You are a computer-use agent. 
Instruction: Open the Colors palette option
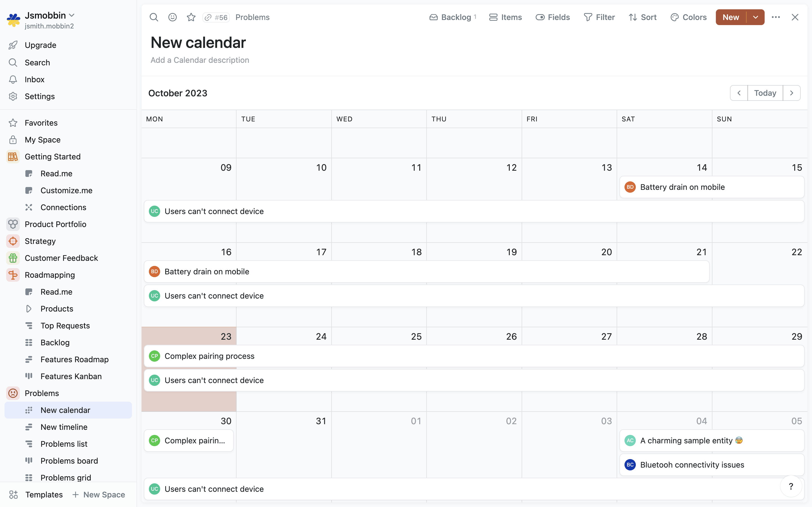click(689, 17)
